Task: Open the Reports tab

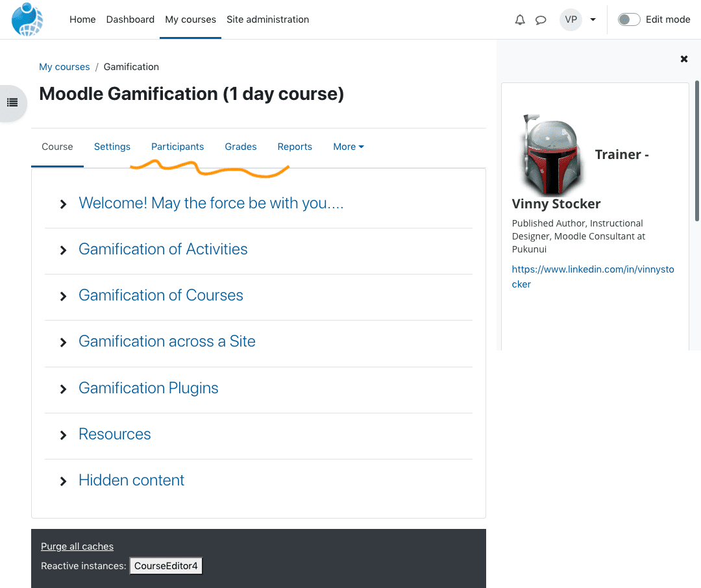Action: (295, 147)
